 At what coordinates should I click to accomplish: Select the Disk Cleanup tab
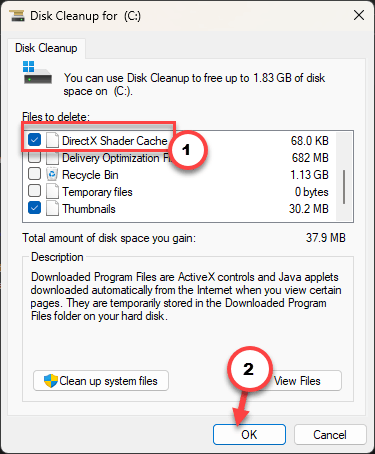[46, 48]
